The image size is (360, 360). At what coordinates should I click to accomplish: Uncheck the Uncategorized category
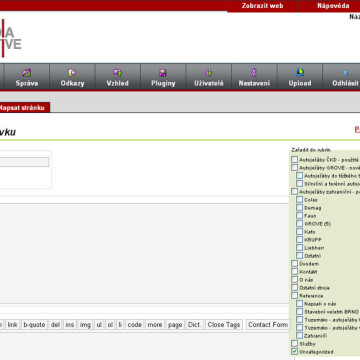(x=295, y=352)
